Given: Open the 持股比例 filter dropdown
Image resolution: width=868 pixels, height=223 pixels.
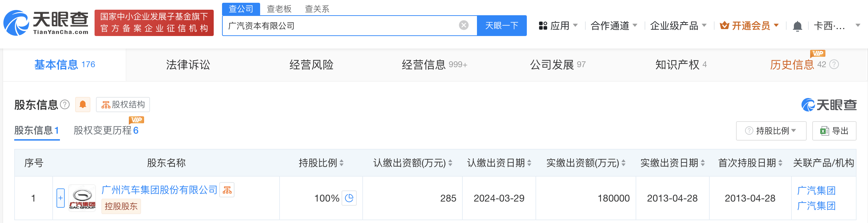Looking at the screenshot, I should (771, 131).
